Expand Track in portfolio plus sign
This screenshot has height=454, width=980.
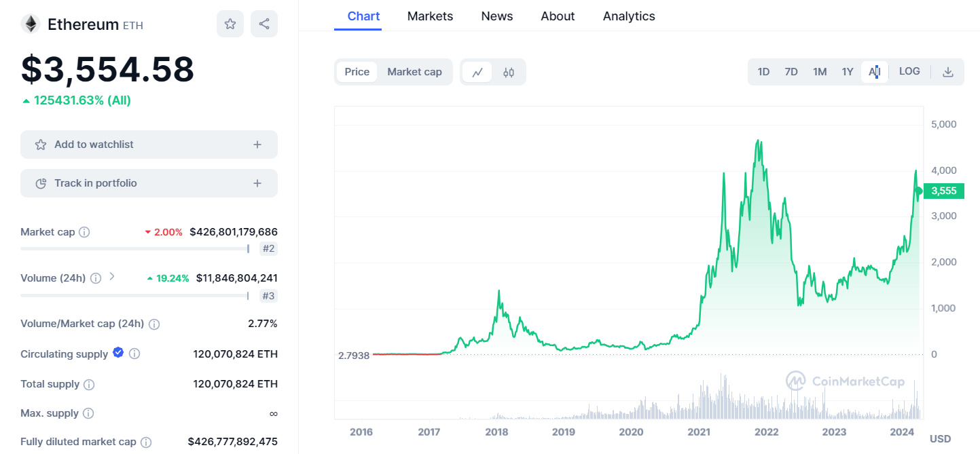coord(257,183)
